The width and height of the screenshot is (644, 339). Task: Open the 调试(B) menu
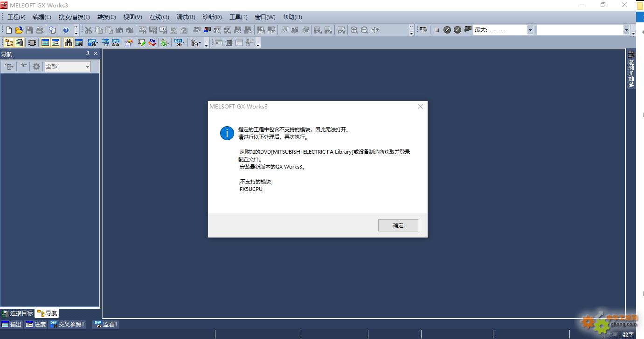coord(186,17)
